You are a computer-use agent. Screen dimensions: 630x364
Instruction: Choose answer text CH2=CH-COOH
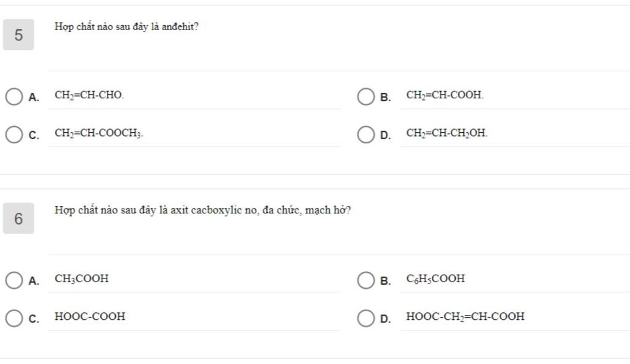click(445, 95)
